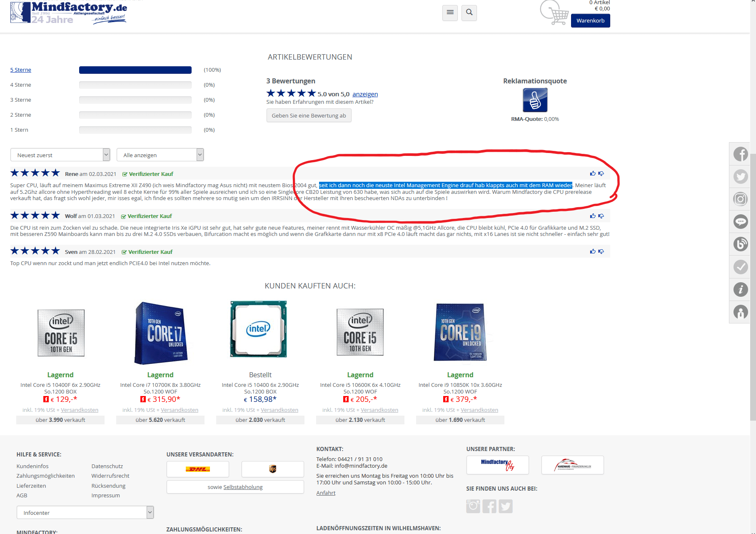
Task: Open the Hardware-Finanzierung partner logo
Action: (573, 465)
